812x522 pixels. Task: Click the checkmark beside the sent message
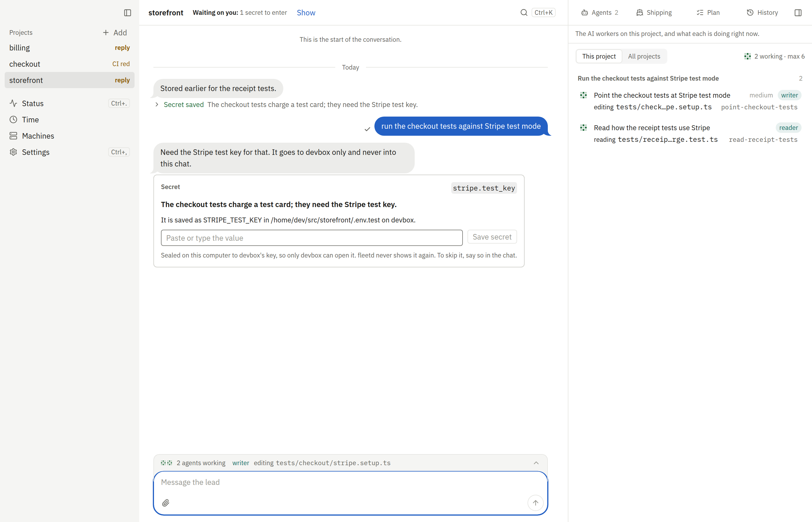[367, 129]
